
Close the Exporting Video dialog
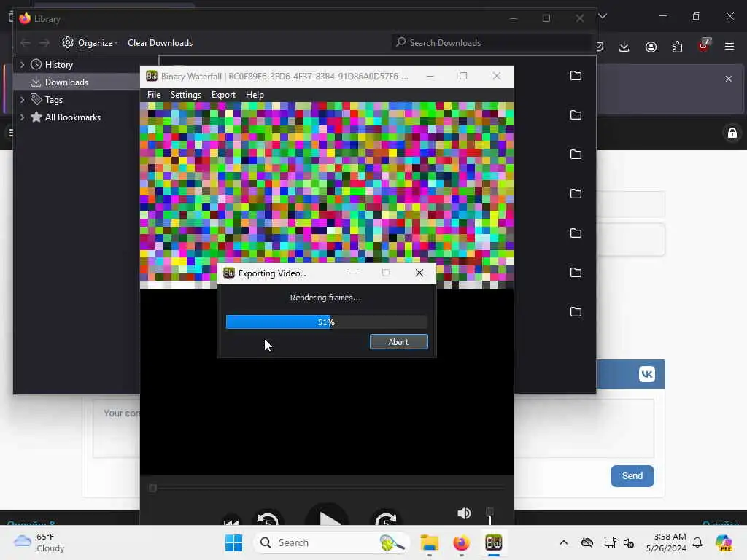click(x=419, y=273)
